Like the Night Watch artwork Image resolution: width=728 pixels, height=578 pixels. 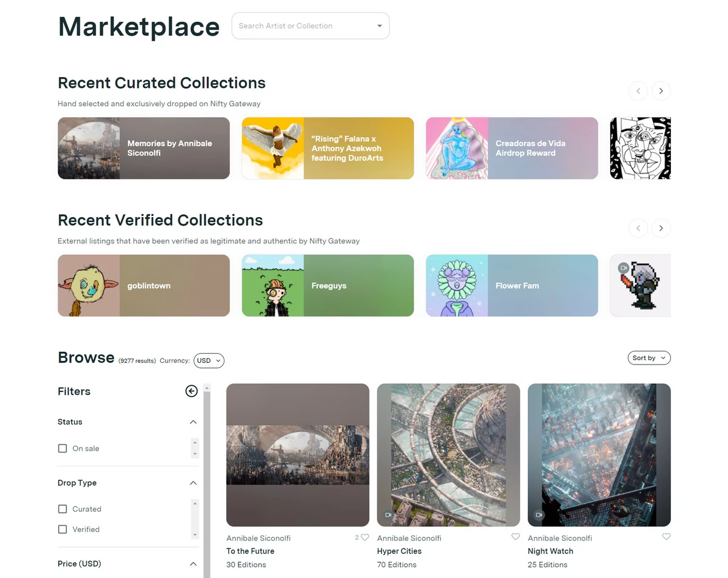point(666,537)
